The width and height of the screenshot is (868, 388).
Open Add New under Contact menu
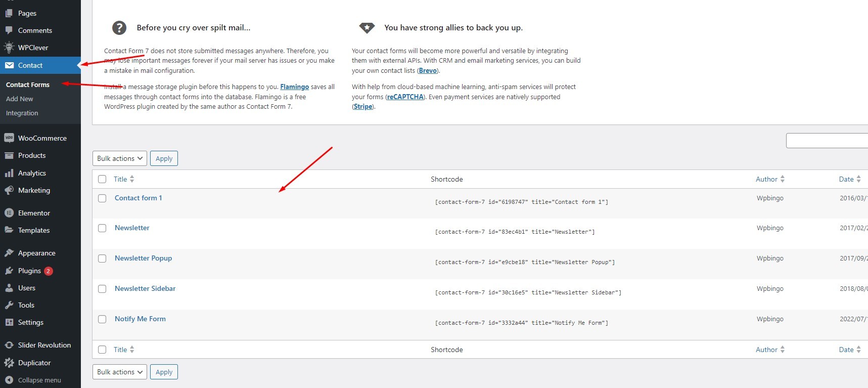click(x=20, y=99)
